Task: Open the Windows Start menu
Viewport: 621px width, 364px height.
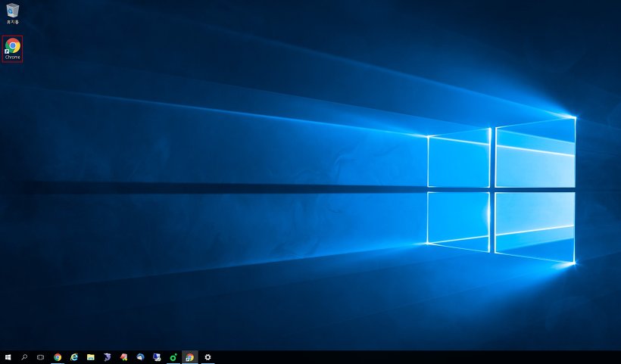Action: click(8, 357)
